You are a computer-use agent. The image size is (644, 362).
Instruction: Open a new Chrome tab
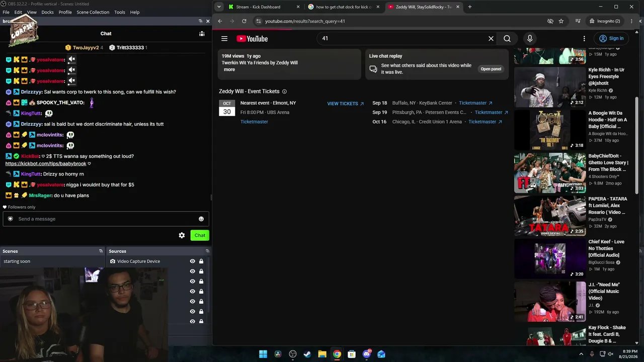470,7
